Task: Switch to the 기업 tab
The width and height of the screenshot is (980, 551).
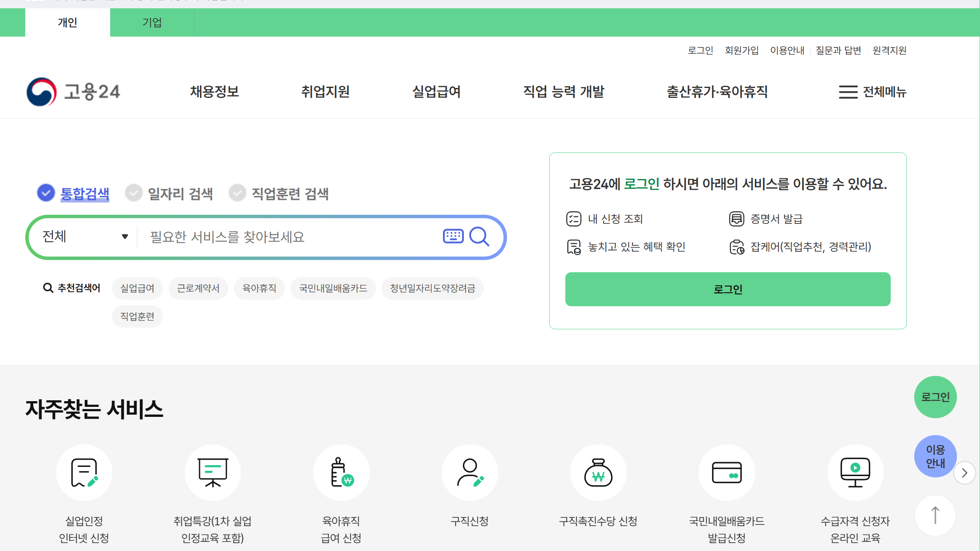Action: pyautogui.click(x=152, y=22)
